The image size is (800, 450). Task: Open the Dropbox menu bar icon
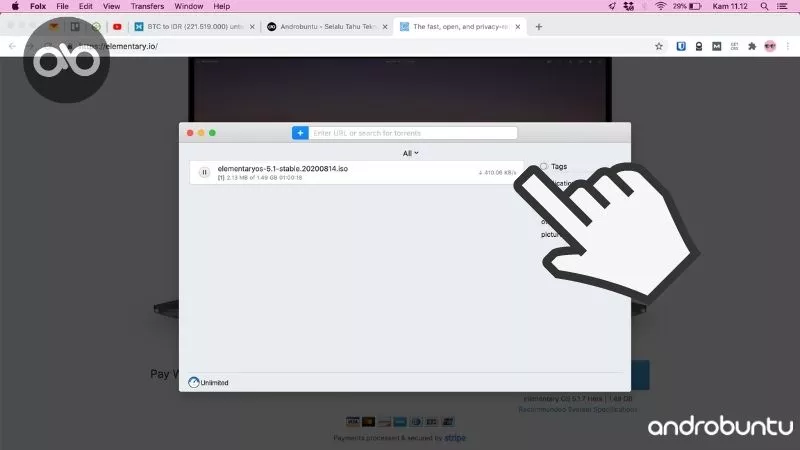tap(629, 6)
